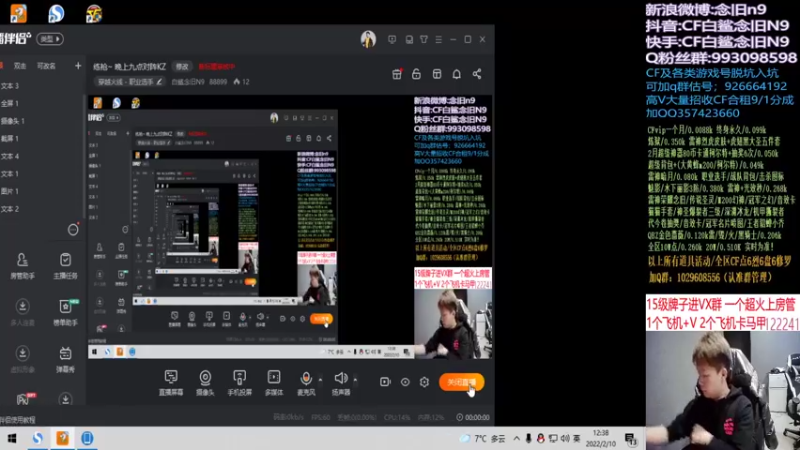Open the skin shirt icon
The image size is (800, 450).
424,39
